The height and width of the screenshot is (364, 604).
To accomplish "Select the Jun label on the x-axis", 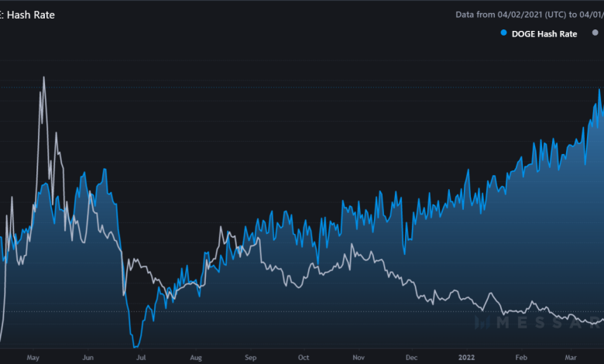I will pos(88,358).
